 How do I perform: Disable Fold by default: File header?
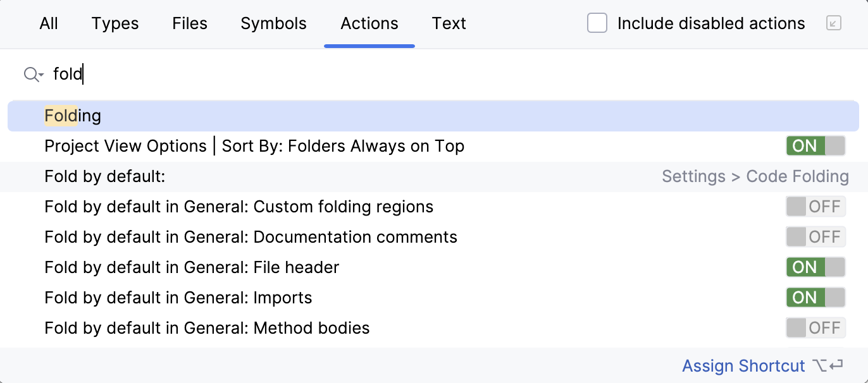click(x=815, y=267)
